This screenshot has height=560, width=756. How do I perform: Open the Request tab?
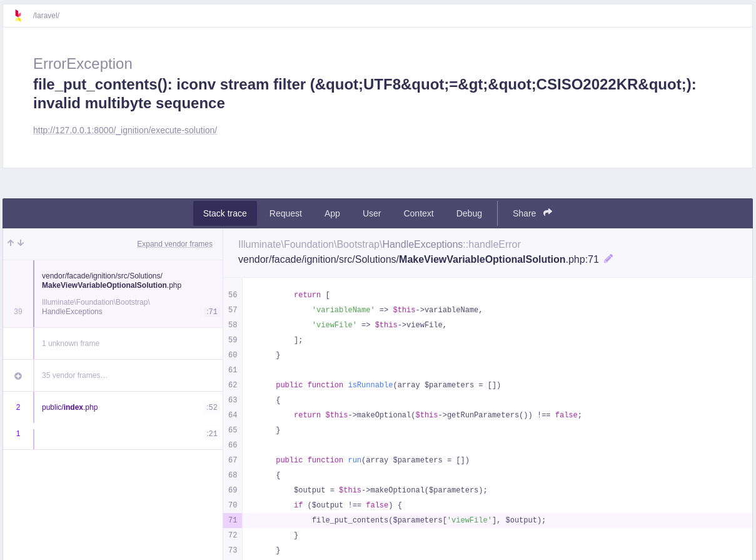pyautogui.click(x=286, y=213)
